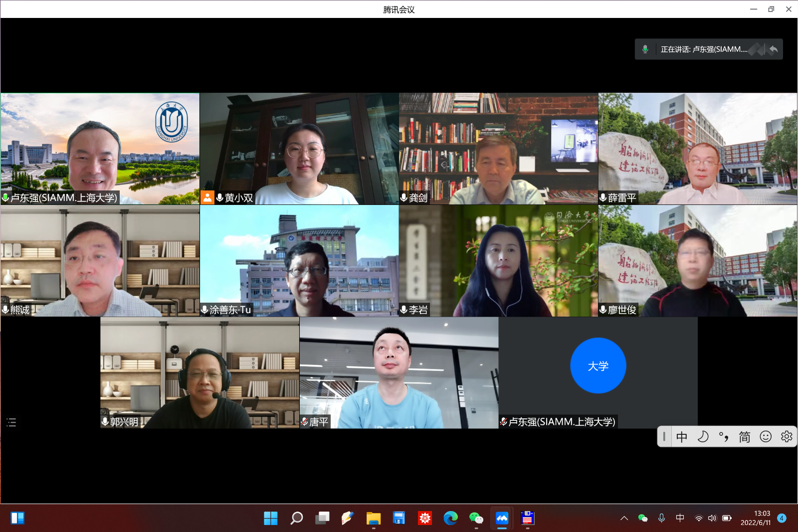Click the reply arrow in the speaker banner
The height and width of the screenshot is (532, 798).
pos(774,49)
